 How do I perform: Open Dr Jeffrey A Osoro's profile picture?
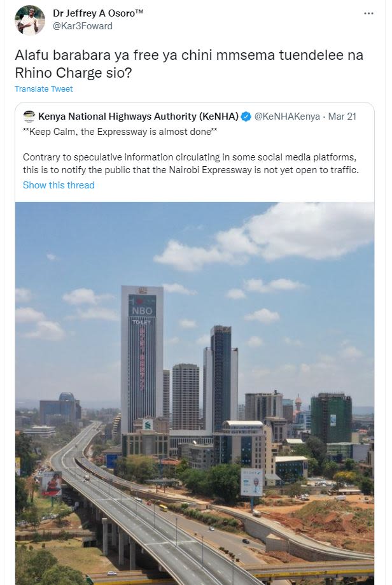point(30,20)
